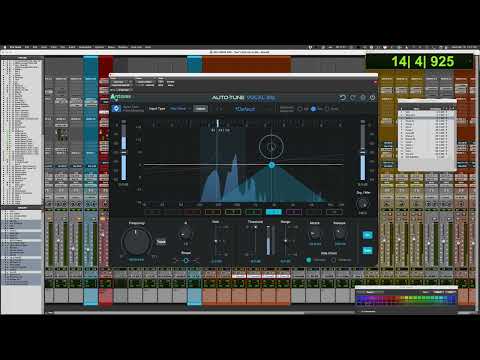480x360 pixels.
Task: Click the Track button beside Frequency knob
Action: 161,242
